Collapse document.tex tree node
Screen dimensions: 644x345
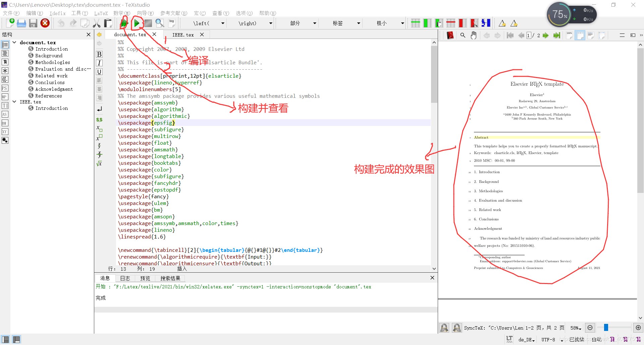pyautogui.click(x=14, y=42)
